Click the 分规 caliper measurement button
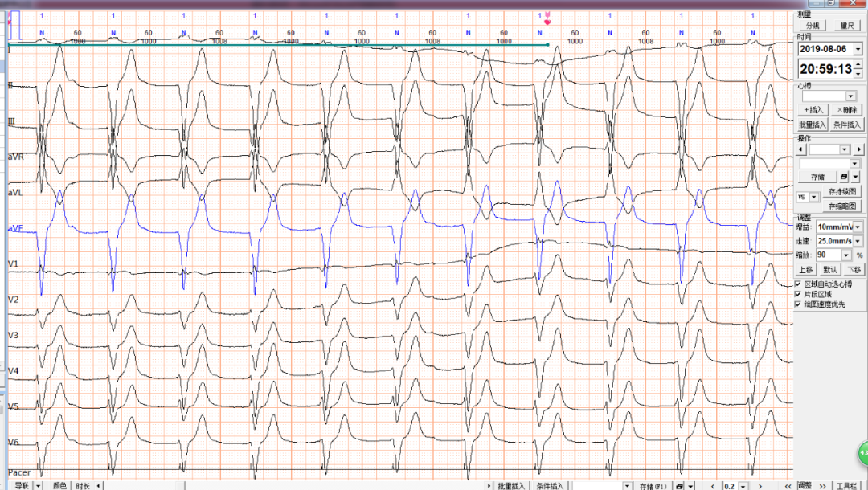This screenshot has height=490, width=868. (x=812, y=26)
